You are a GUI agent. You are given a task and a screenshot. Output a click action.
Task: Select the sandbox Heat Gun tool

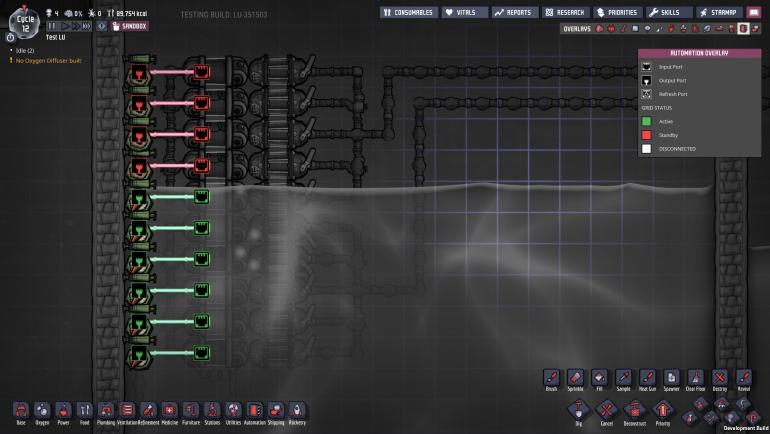click(x=647, y=378)
